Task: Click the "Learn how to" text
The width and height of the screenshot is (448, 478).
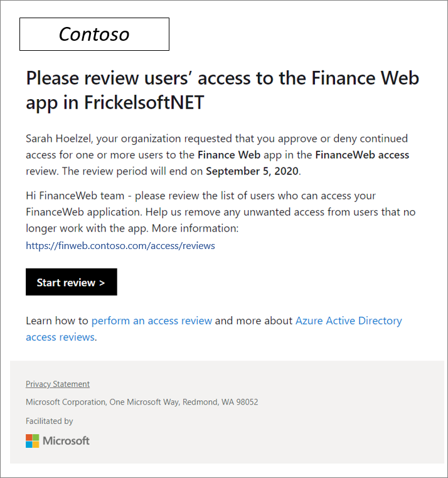Action: click(x=57, y=321)
